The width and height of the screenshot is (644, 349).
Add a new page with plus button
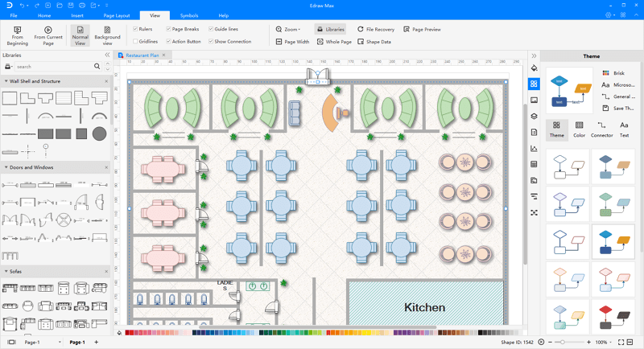pos(97,342)
